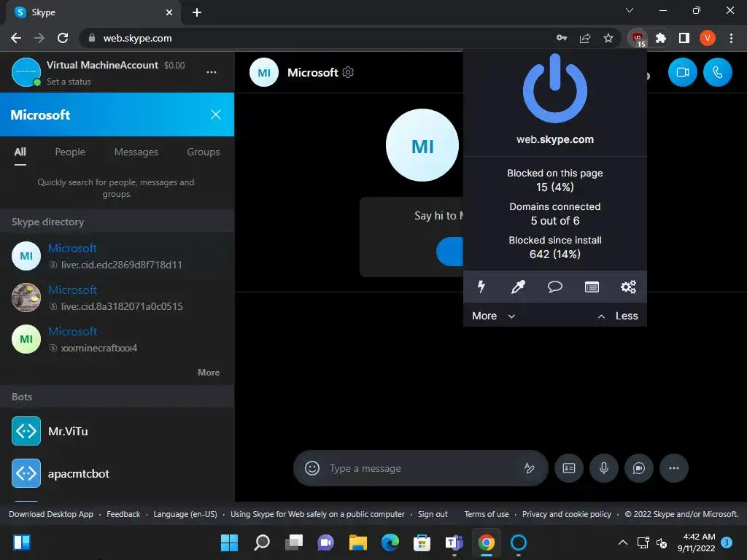Open Microsoft contact live:.cid.8a3182071a0c0515

pos(117,297)
